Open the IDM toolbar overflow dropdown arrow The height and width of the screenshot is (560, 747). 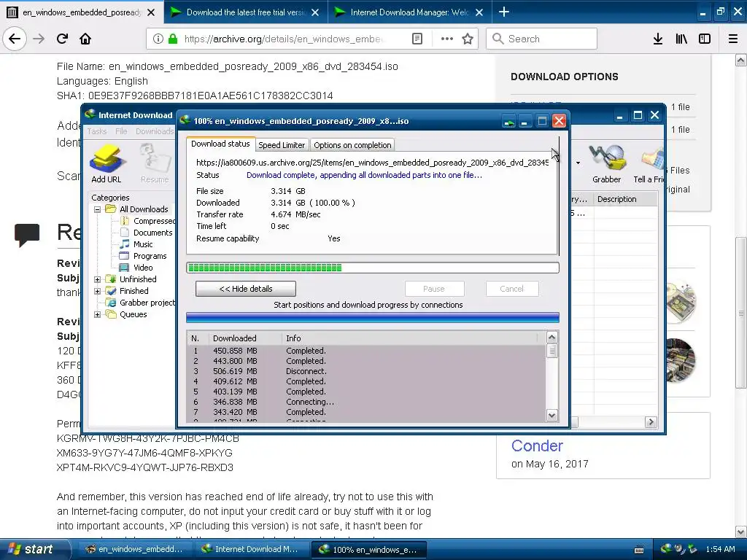click(578, 163)
